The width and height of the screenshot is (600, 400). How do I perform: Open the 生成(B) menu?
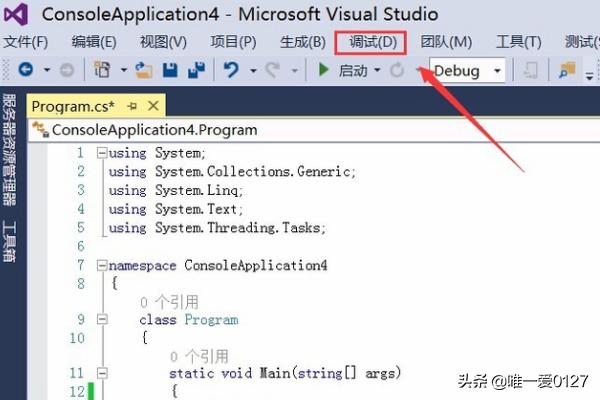pos(303,42)
